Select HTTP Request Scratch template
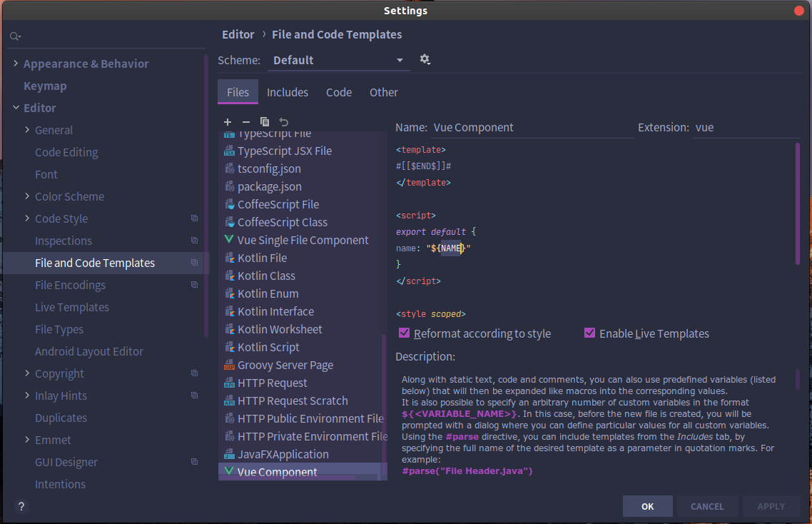 pyautogui.click(x=303, y=400)
